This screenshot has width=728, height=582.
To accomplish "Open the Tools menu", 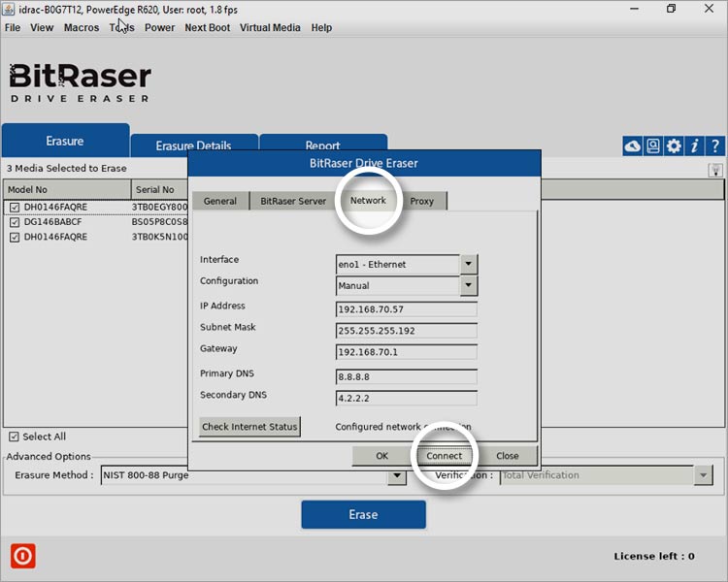I will click(x=121, y=28).
